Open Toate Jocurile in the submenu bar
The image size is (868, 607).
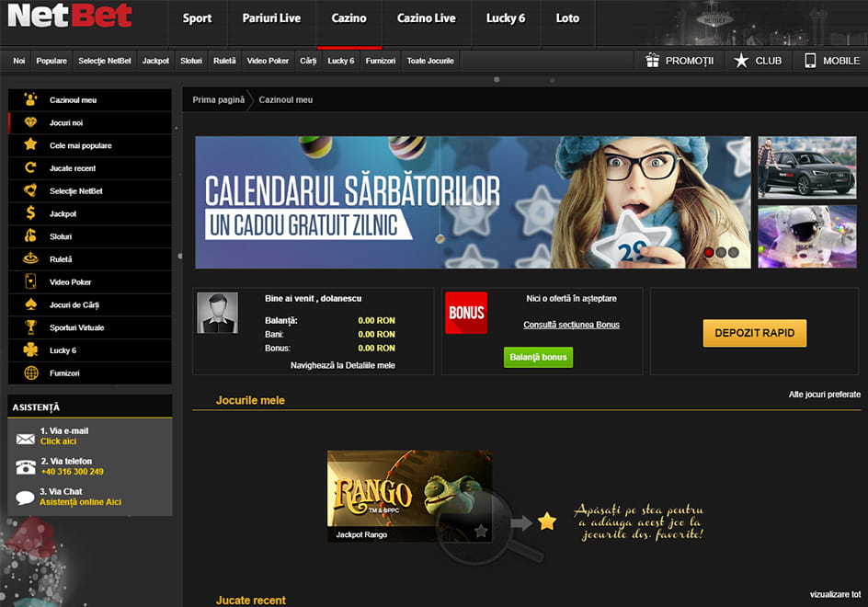(430, 61)
